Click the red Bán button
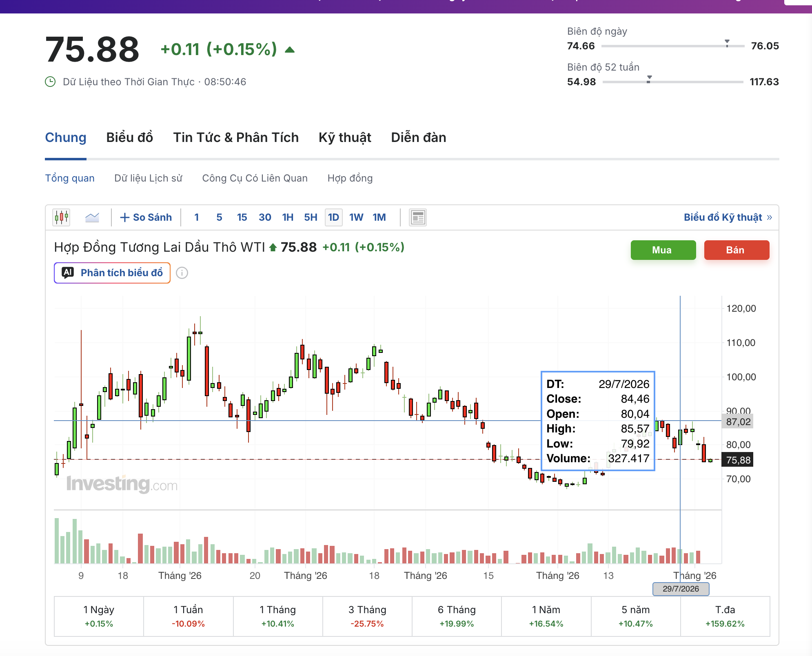This screenshot has height=656, width=812. click(737, 250)
